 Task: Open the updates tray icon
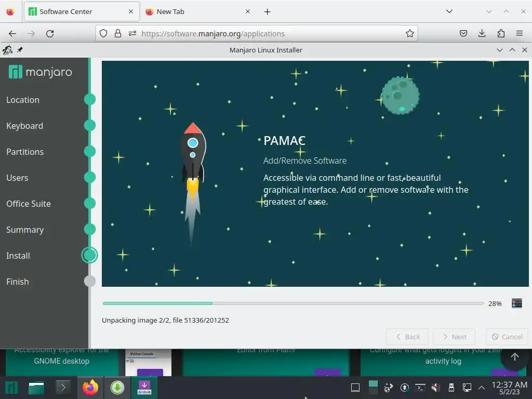point(404,388)
